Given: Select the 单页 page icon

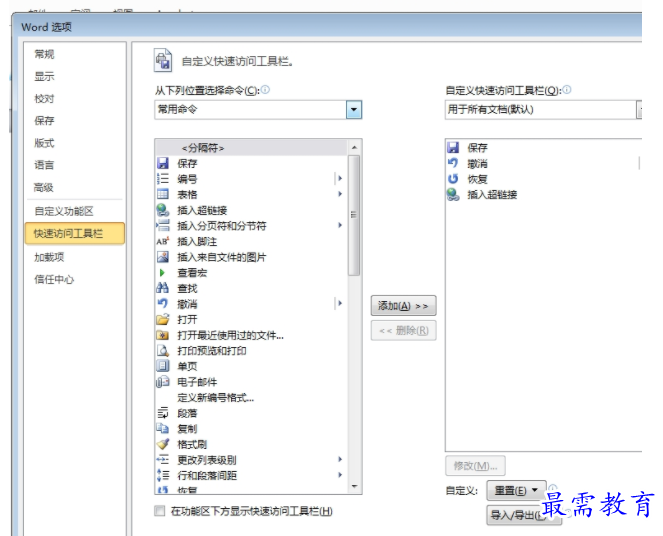Looking at the screenshot, I should pos(163,366).
